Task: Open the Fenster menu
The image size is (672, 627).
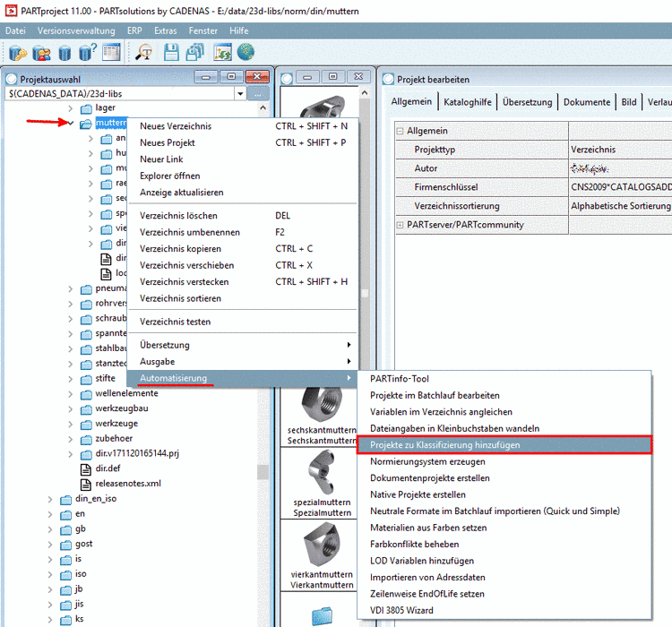Action: 203,30
